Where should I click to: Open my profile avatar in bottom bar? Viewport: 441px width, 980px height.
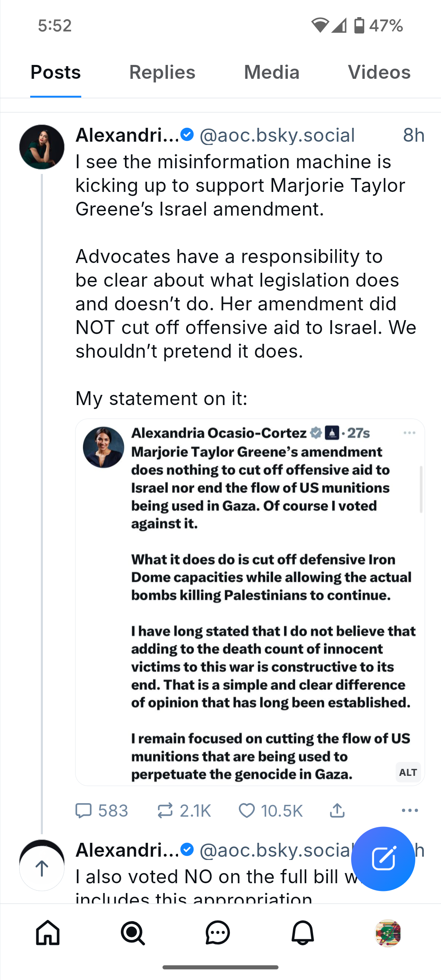[x=388, y=933]
